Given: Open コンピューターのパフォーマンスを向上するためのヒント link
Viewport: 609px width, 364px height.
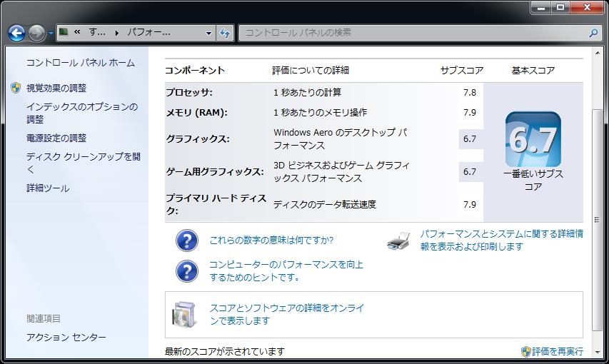Looking at the screenshot, I should click(286, 271).
